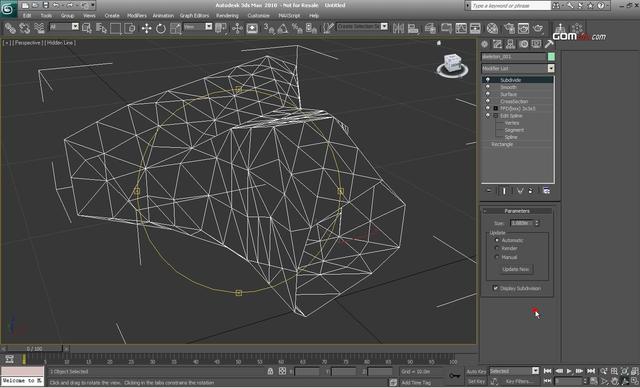640x388 pixels.
Task: Select the Select and Rotate tool
Action: pyautogui.click(x=161, y=28)
